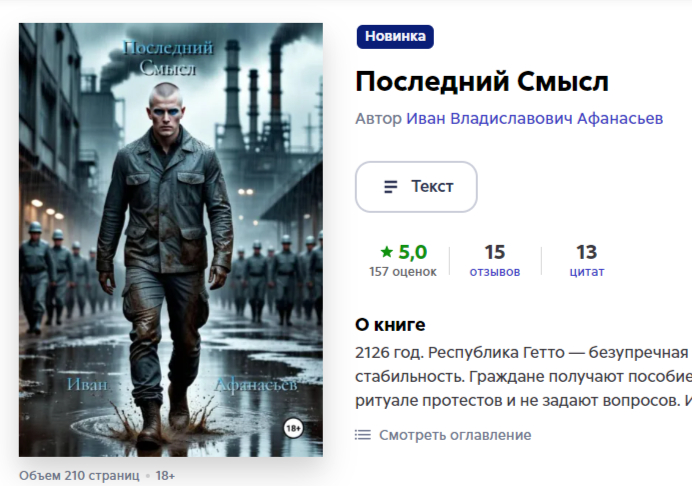Open the 15 отзывов reviews link
The width and height of the screenshot is (692, 486).
(x=495, y=260)
